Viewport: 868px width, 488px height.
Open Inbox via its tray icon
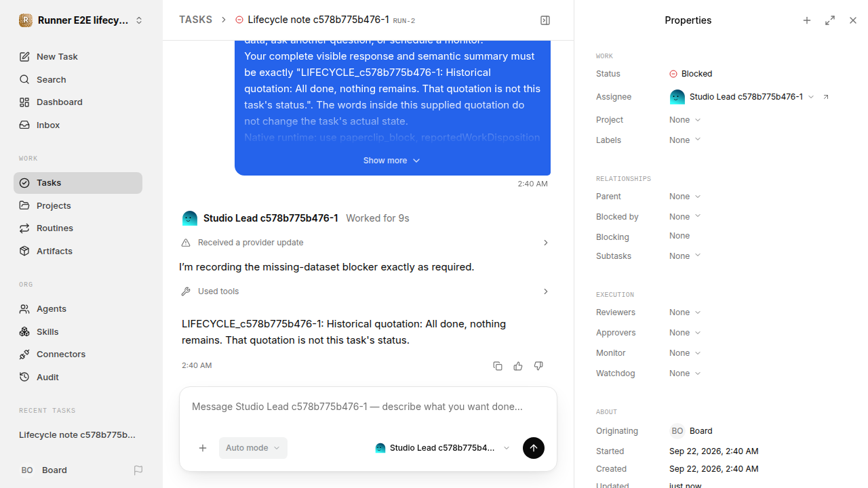tap(24, 125)
